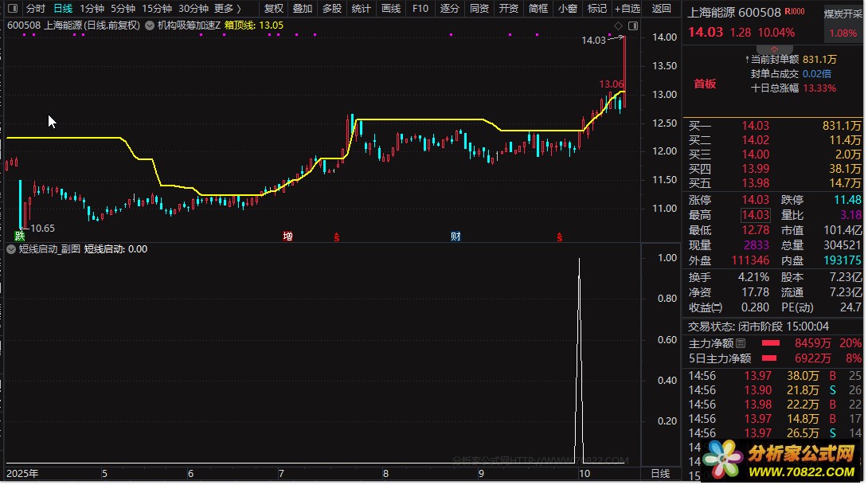Click the top-left pin icon beside 分时
Image resolution: width=868 pixels, height=485 pixels.
click(x=13, y=9)
